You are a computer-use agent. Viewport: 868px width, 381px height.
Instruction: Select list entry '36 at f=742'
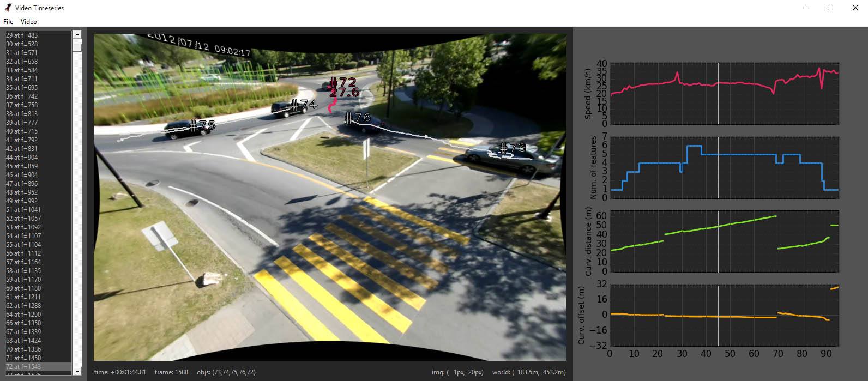click(x=38, y=96)
